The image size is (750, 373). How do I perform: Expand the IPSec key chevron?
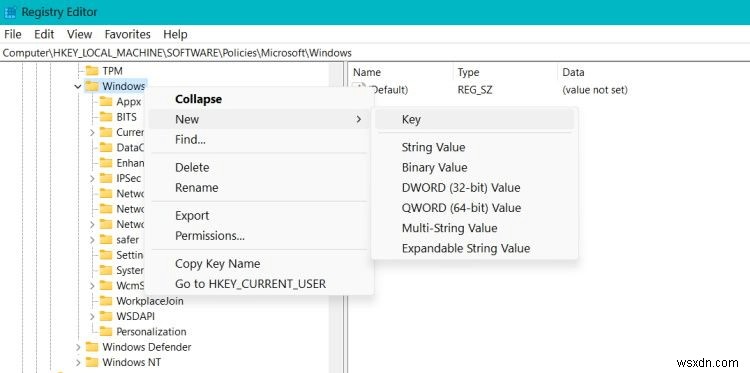pos(92,178)
